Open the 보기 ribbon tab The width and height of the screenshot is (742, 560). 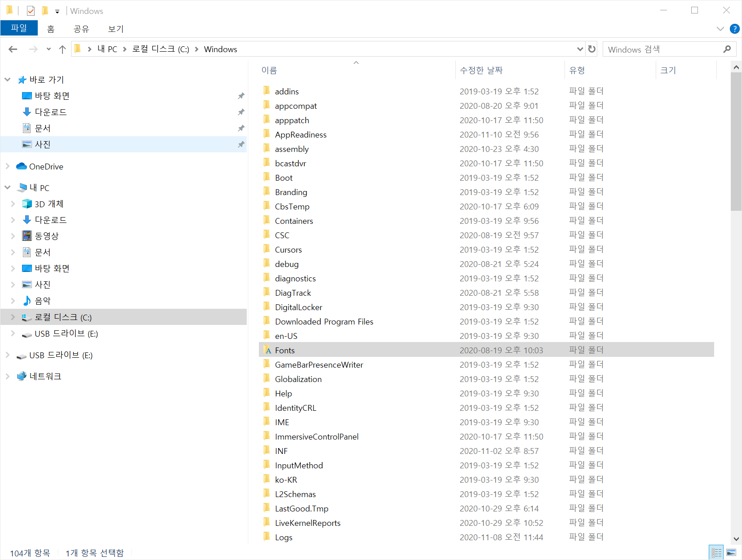[x=116, y=29]
